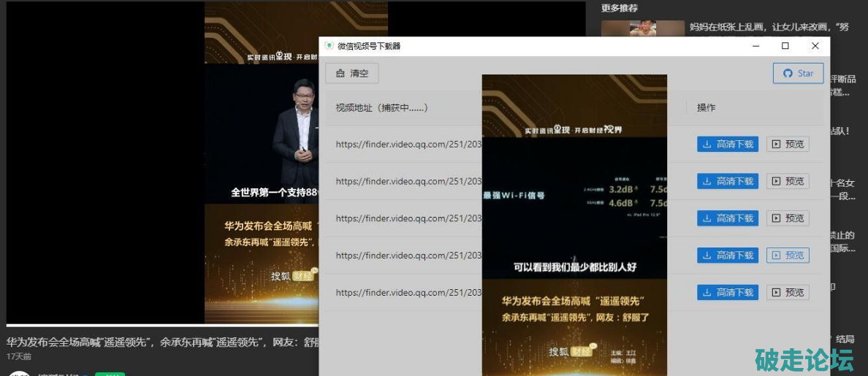Click the 视频地址 column header
This screenshot has height=376, width=868.
click(381, 107)
